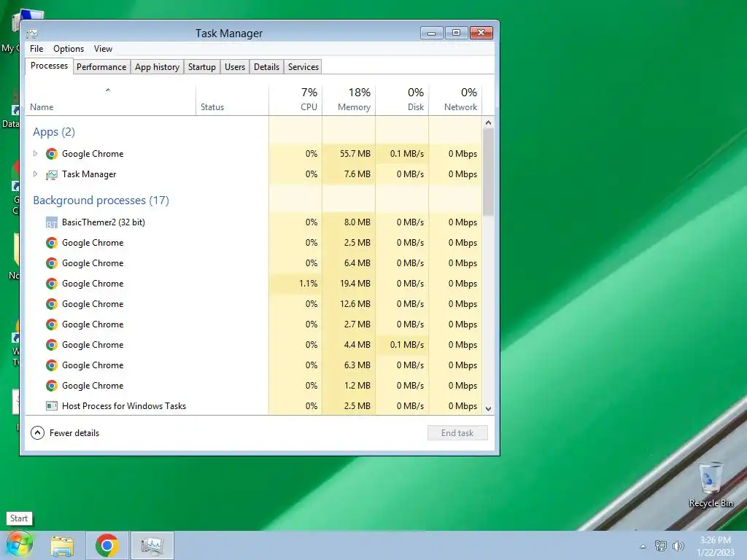Switch to the Performance tab
This screenshot has width=747, height=560.
pyautogui.click(x=101, y=67)
